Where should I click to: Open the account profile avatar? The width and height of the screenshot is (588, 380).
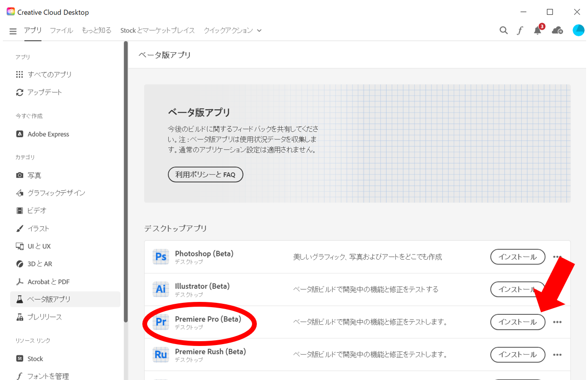578,30
